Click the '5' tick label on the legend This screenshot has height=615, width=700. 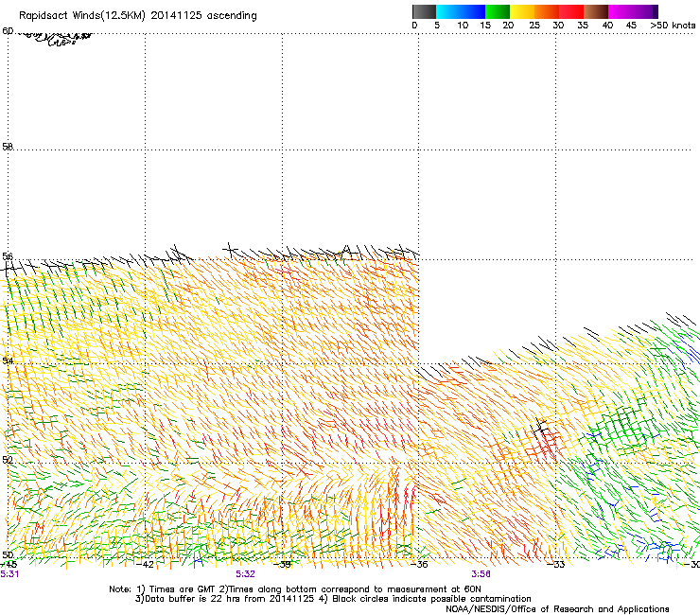[x=437, y=26]
